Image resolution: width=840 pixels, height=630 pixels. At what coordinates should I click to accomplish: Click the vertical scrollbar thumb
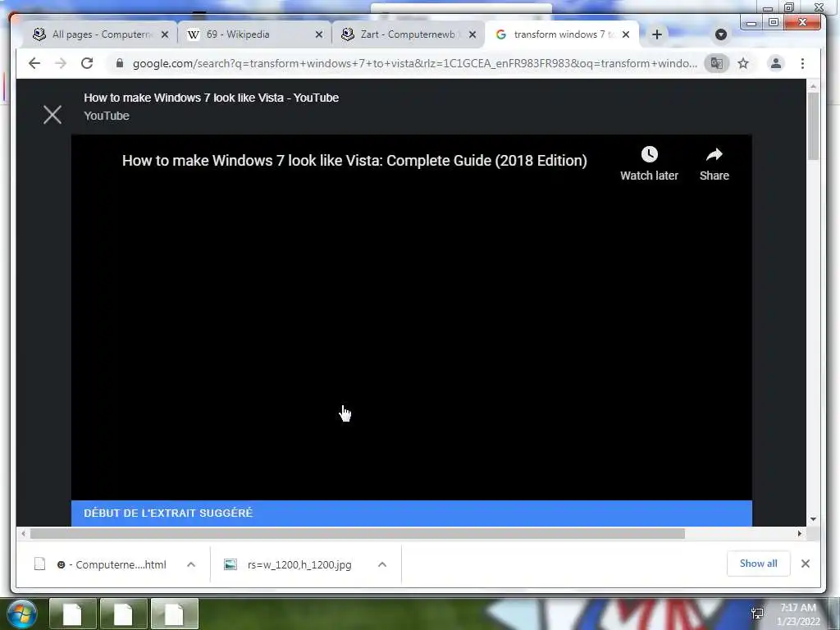(813, 126)
